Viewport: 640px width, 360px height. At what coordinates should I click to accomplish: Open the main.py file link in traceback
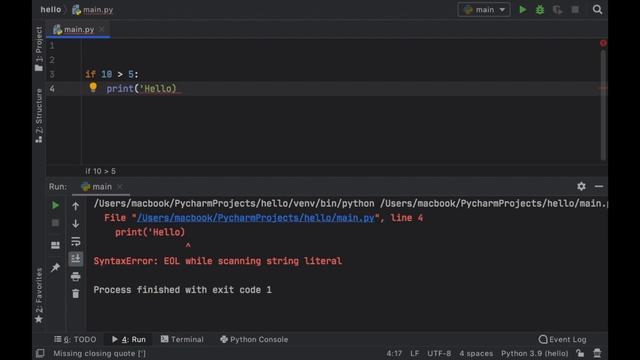pos(256,218)
